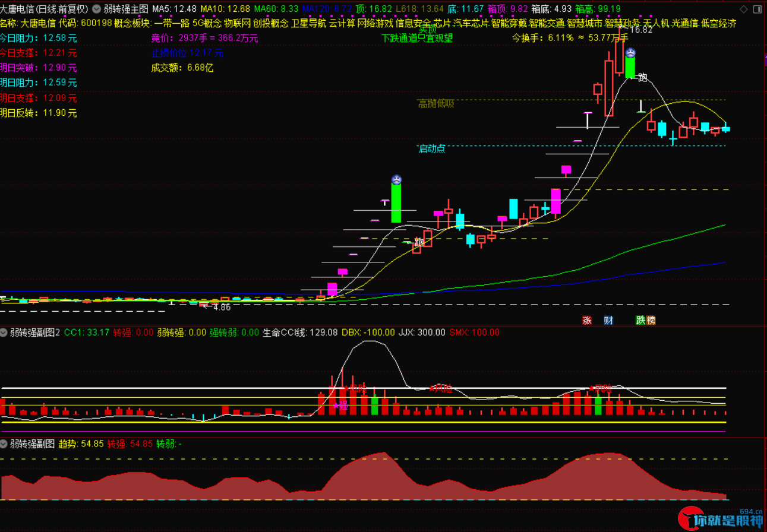Image resolution: width=767 pixels, height=532 pixels.
Task: Select the MA120: 6.72 reading
Action: coord(327,9)
